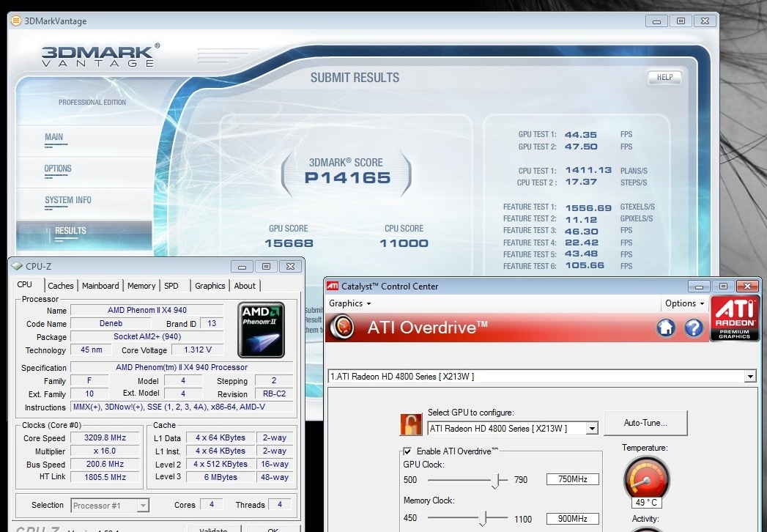Click the GPU score value 15668
This screenshot has height=532, width=767.
289,243
